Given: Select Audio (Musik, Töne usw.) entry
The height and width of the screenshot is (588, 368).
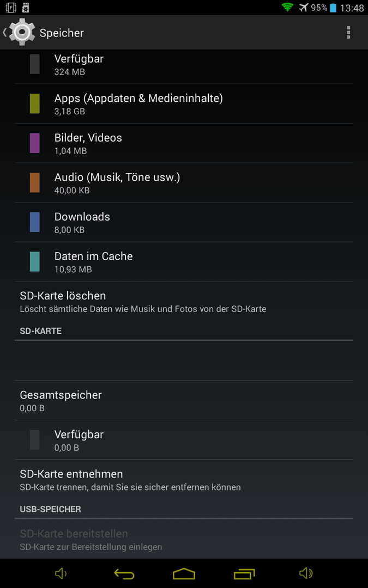Looking at the screenshot, I should pos(184,182).
